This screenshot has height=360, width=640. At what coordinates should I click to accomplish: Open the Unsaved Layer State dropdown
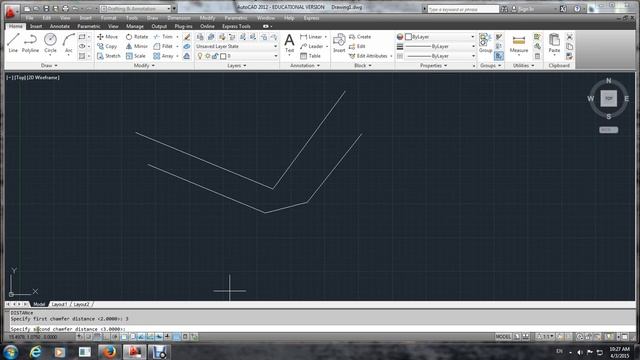[237, 46]
